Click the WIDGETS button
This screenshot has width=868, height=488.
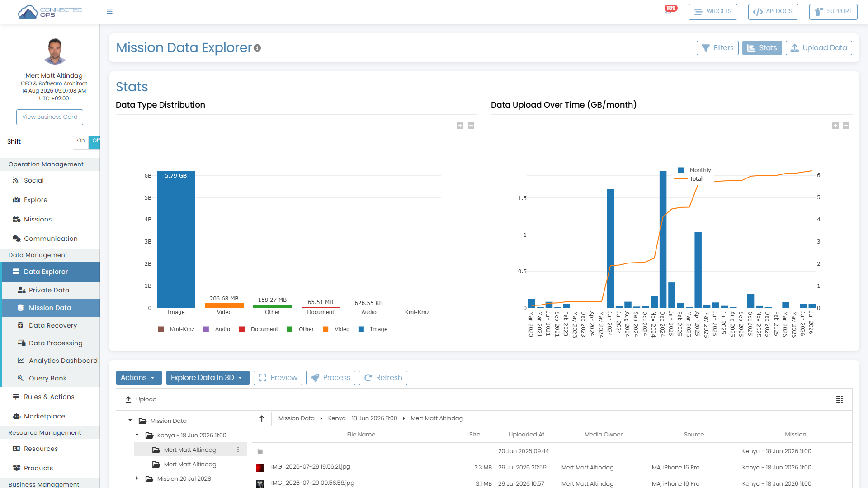[x=713, y=12]
